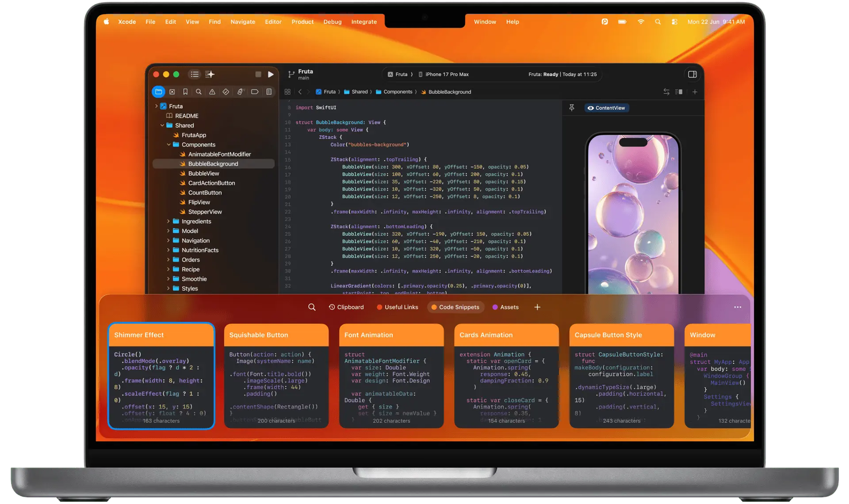Open the Test navigator diamond icon
Image resolution: width=849 pixels, height=504 pixels.
tap(226, 92)
